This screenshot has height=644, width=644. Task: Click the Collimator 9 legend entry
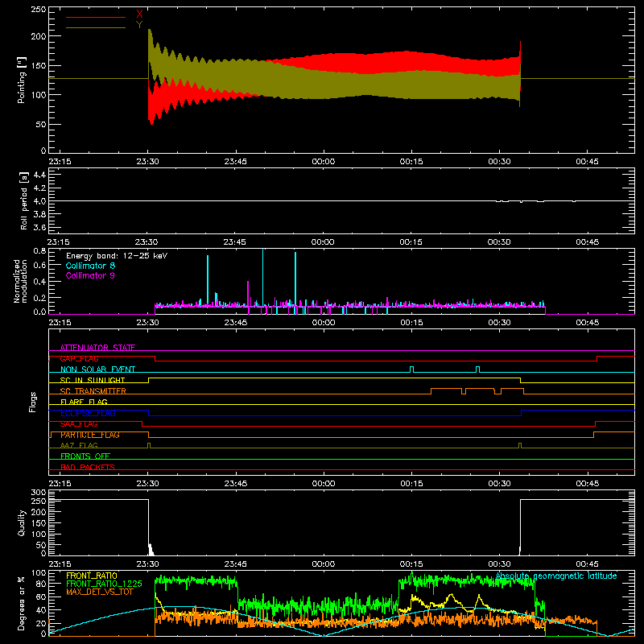pos(90,275)
